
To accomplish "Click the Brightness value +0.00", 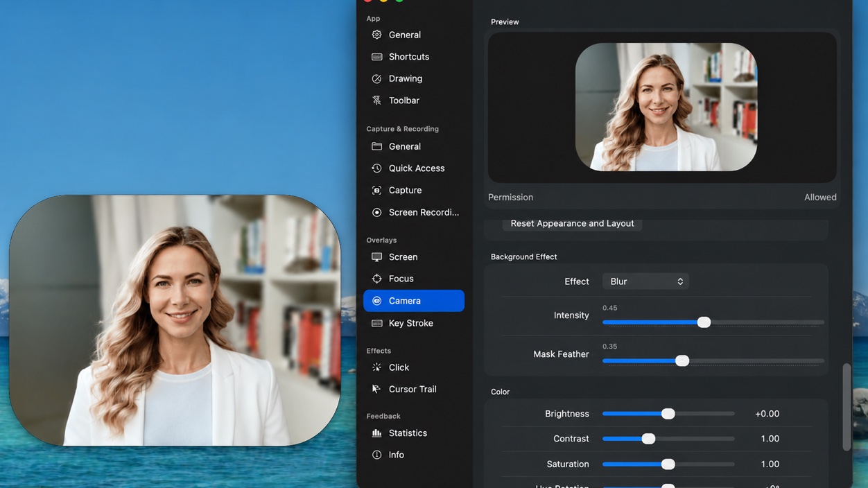I will 767,414.
